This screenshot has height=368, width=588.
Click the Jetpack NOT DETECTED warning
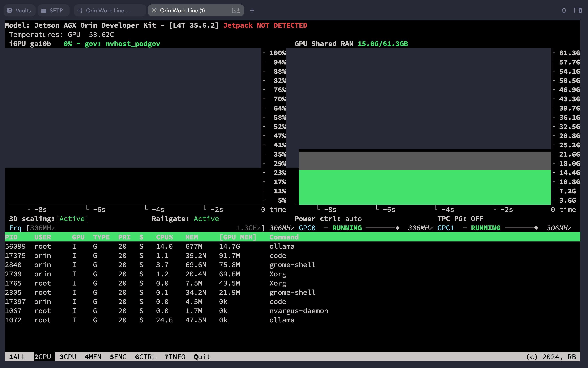(x=265, y=25)
